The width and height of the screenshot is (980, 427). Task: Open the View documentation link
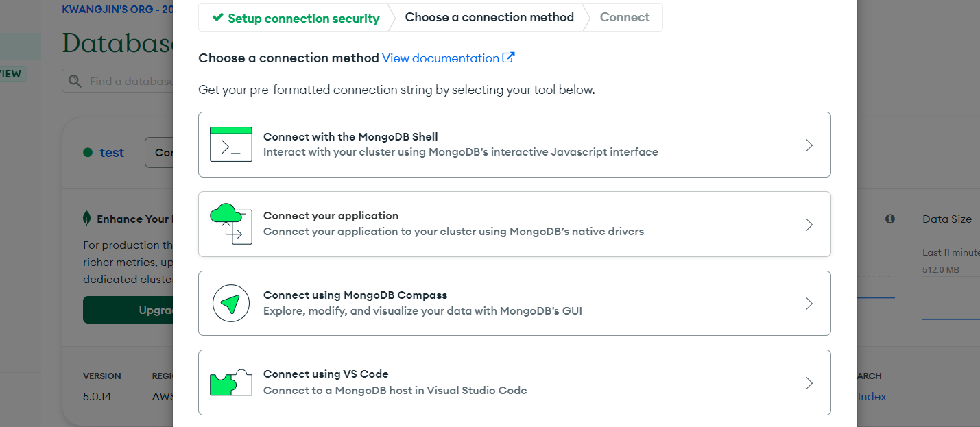click(440, 58)
